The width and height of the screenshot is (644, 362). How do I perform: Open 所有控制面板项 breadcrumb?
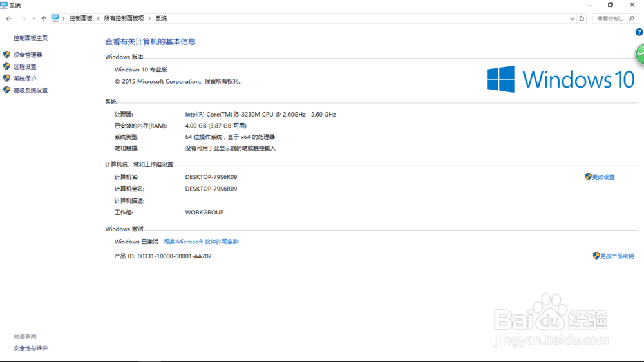(x=124, y=19)
